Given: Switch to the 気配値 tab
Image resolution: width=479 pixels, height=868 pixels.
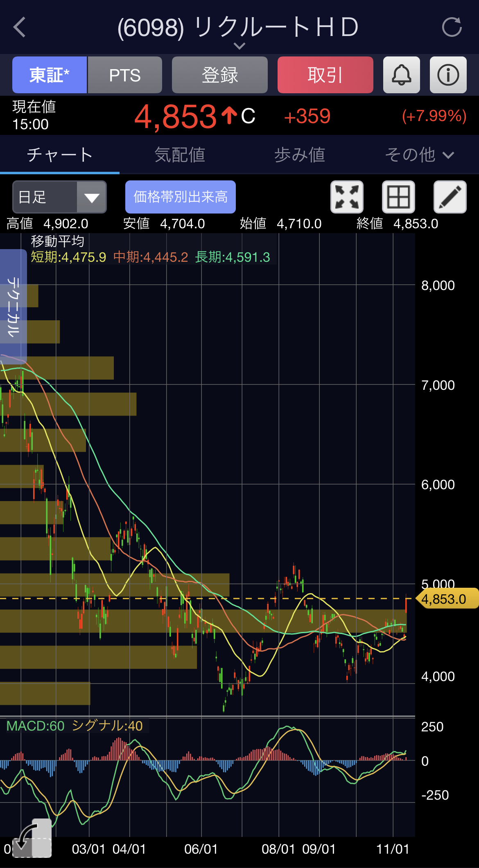Looking at the screenshot, I should [x=180, y=155].
